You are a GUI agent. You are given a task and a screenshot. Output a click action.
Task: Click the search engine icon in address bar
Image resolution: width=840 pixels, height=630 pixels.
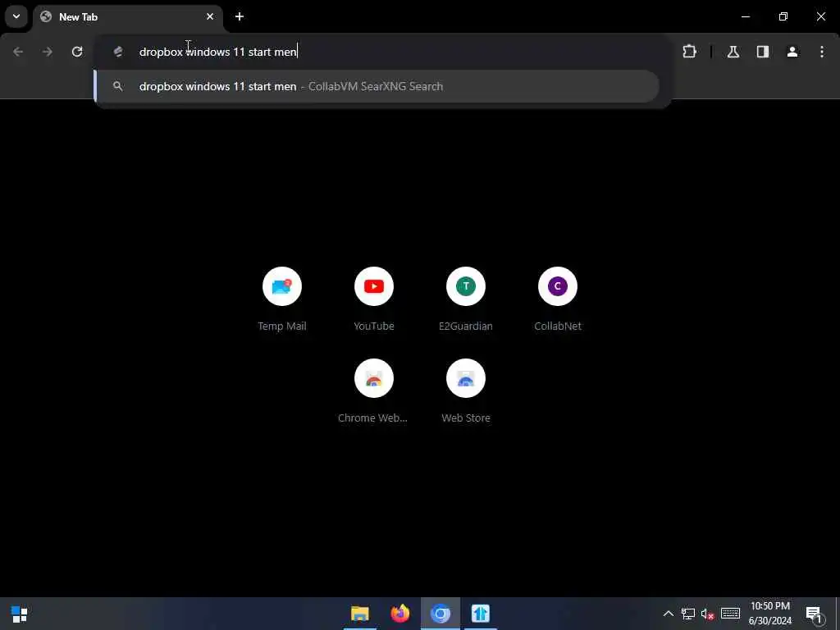coord(118,52)
